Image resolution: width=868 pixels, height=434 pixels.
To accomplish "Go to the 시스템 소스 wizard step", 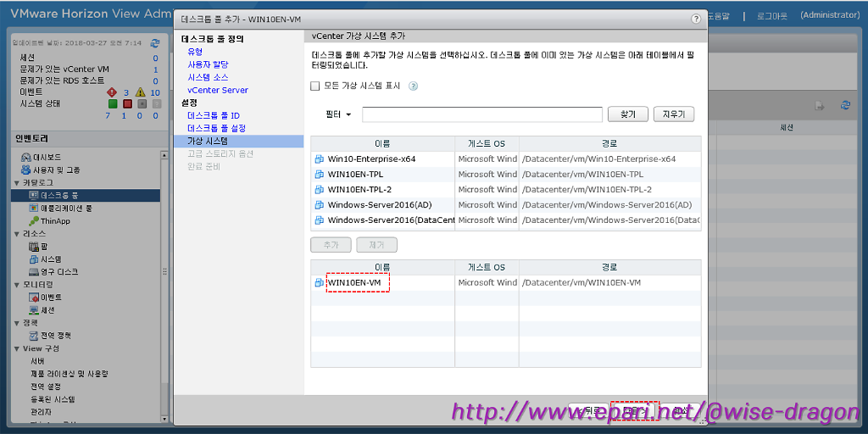I will tap(208, 77).
